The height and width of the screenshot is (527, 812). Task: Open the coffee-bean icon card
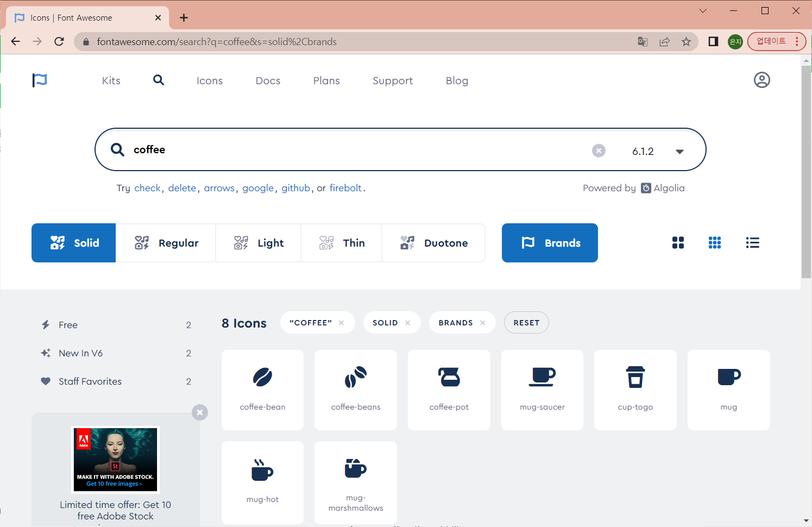click(x=262, y=390)
